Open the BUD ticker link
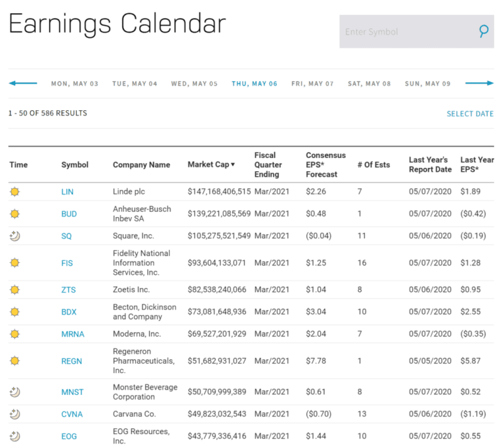Screen dimensions: 504x446 68,214
